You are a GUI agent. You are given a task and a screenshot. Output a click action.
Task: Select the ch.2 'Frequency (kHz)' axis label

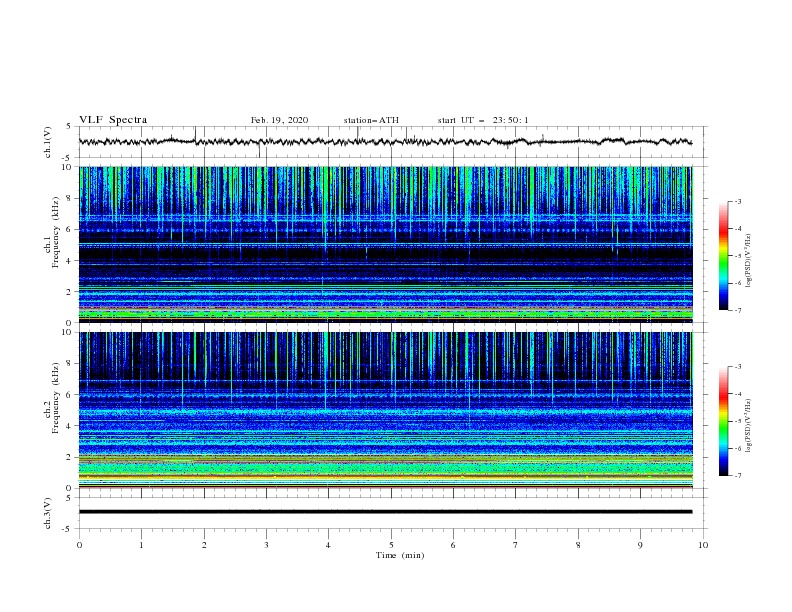(x=55, y=398)
